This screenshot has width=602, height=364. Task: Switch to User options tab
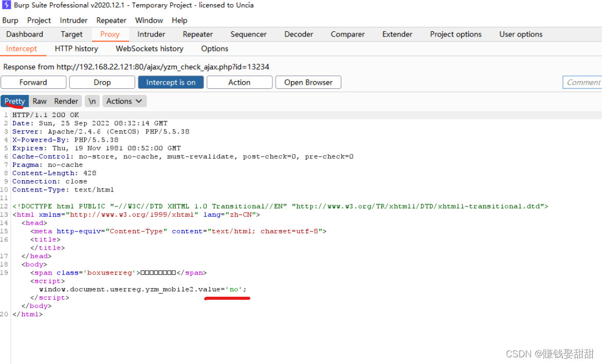coord(521,34)
